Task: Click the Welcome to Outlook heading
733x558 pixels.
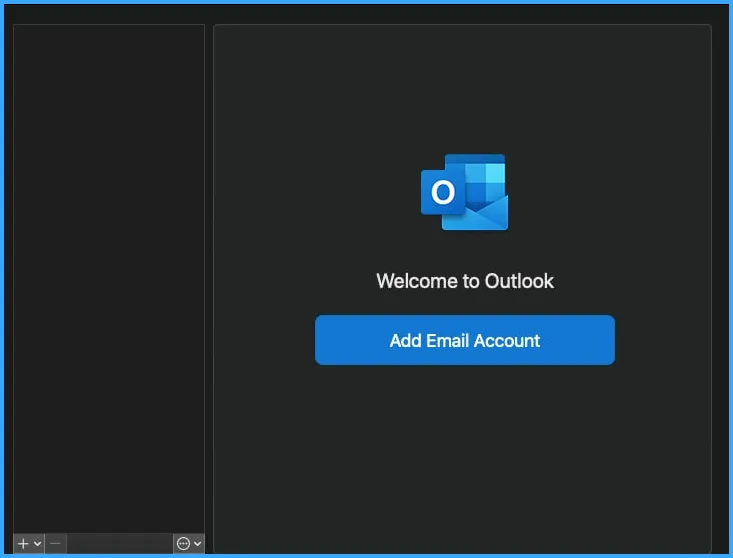Action: [x=465, y=281]
